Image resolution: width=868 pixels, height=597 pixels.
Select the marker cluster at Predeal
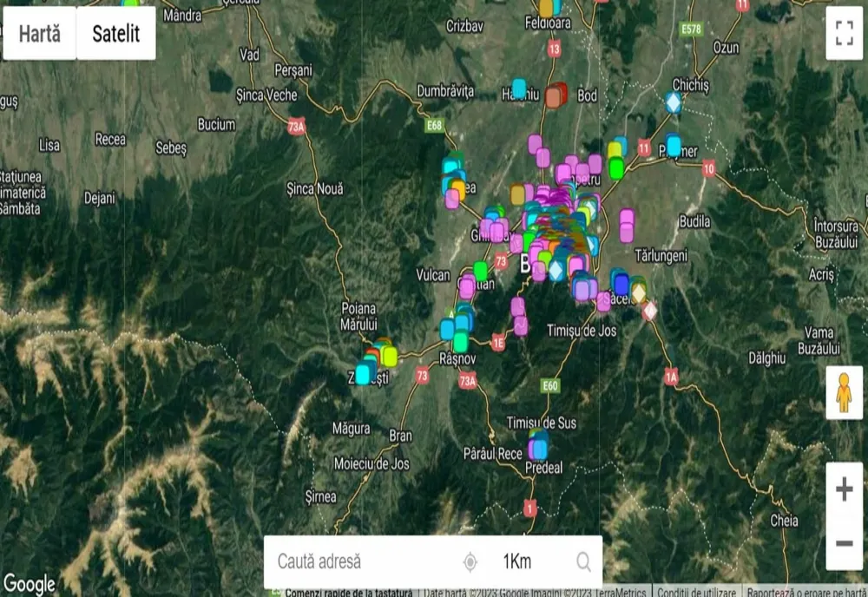coord(537,445)
